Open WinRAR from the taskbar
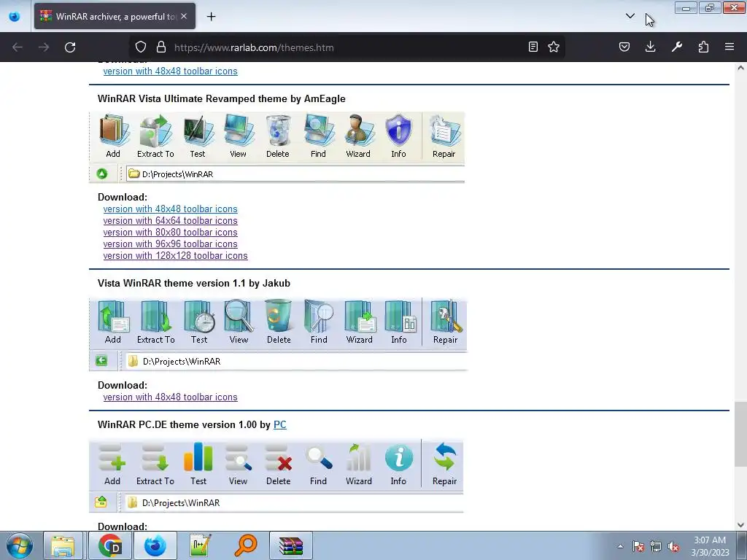Viewport: 747px width, 560px height. (x=291, y=545)
